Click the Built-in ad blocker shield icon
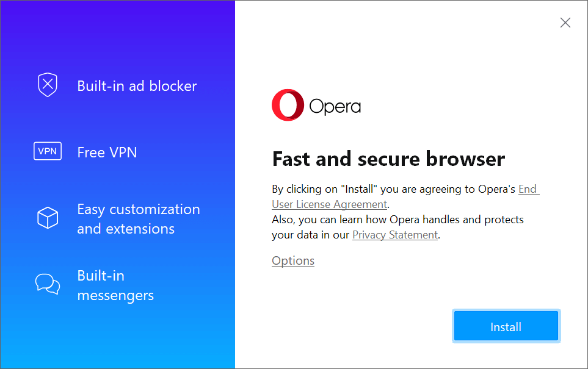588x369 pixels. coord(48,85)
